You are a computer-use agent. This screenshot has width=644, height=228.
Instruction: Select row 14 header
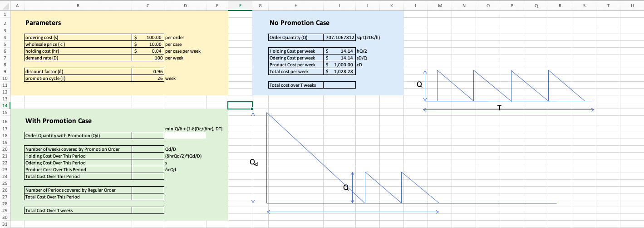(5, 105)
